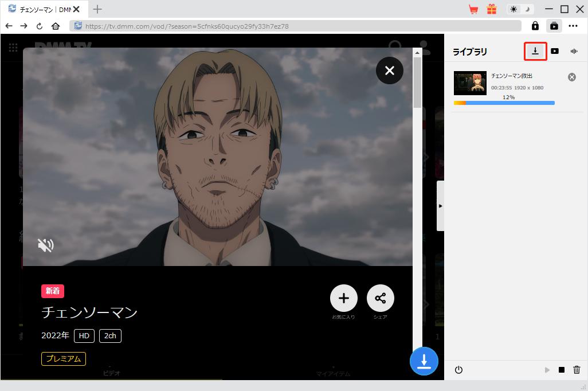Viewport: 588px width, 391px height.
Task: Show downloading list in library
Action: pyautogui.click(x=535, y=52)
